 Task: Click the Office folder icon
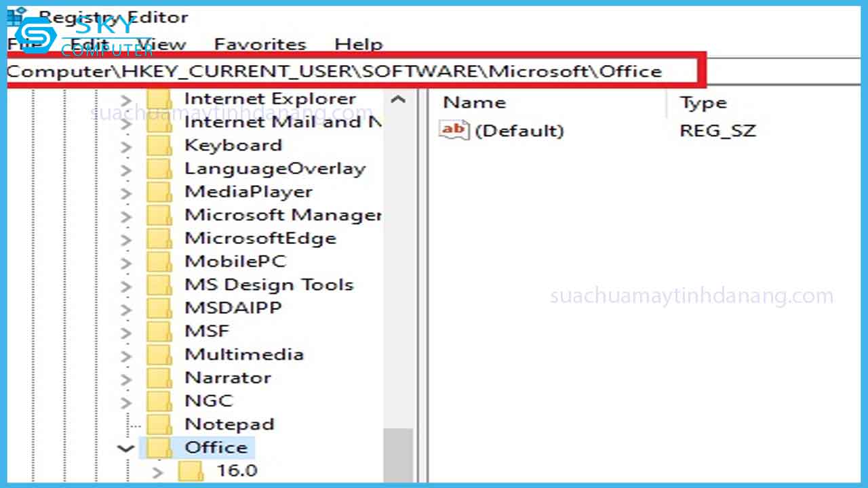pos(159,447)
